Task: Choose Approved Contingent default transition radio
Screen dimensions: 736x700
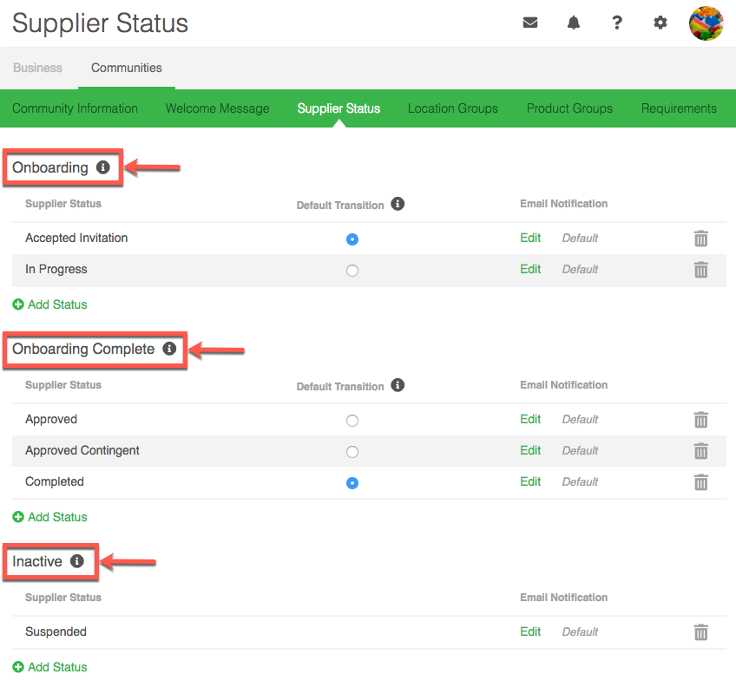Action: pos(352,452)
